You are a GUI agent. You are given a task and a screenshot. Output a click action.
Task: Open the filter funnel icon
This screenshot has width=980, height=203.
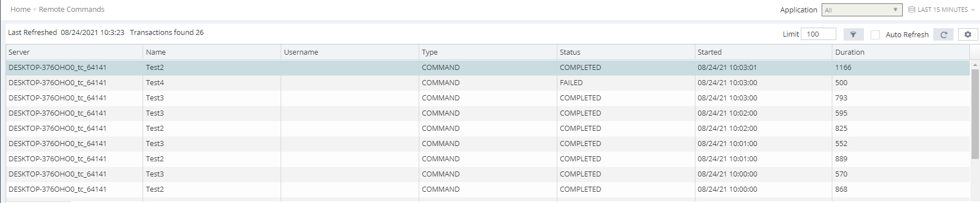point(853,34)
